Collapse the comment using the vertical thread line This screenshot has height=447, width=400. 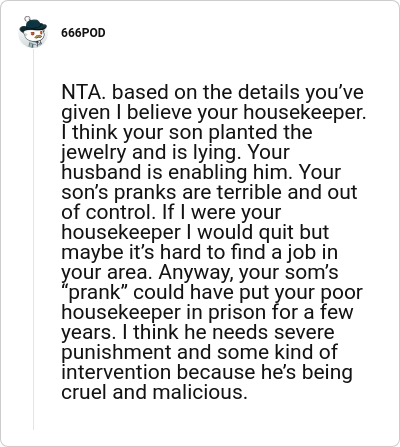[x=33, y=240]
